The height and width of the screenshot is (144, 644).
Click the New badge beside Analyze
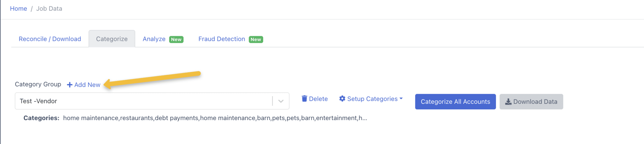(x=176, y=39)
